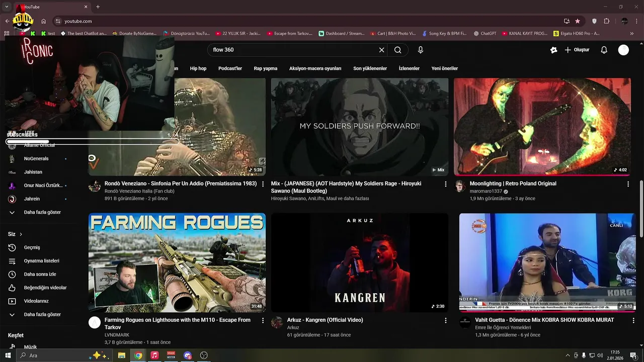
Task: Click the sparkle icon next to Oluştur
Action: [553, 50]
